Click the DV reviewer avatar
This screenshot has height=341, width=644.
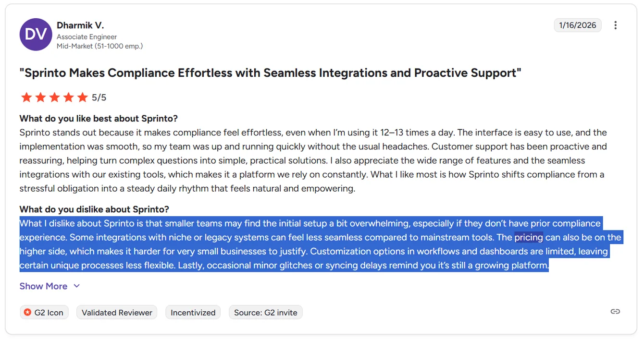(x=36, y=35)
